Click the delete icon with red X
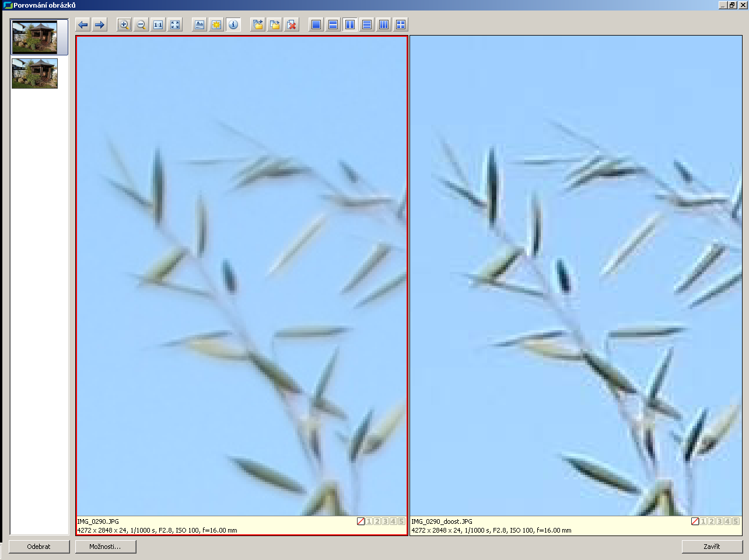 (292, 24)
